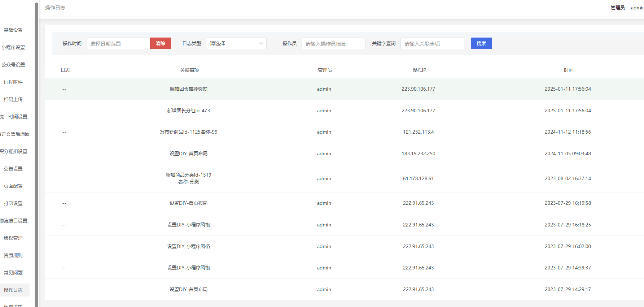644x307 pixels.
Task: Select 公众号设置 menu item
Action: (13, 65)
